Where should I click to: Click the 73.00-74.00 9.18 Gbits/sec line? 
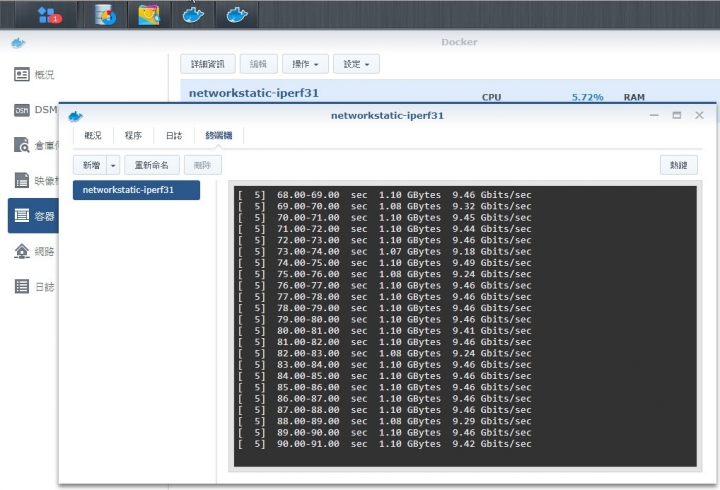(x=385, y=252)
